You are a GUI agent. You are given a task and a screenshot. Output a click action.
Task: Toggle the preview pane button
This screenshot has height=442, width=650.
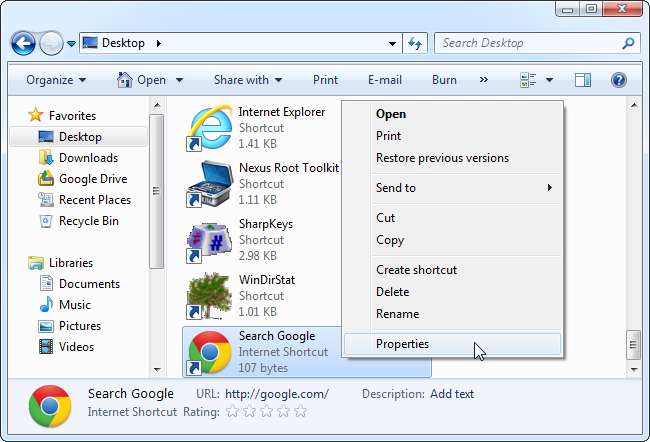[x=582, y=80]
